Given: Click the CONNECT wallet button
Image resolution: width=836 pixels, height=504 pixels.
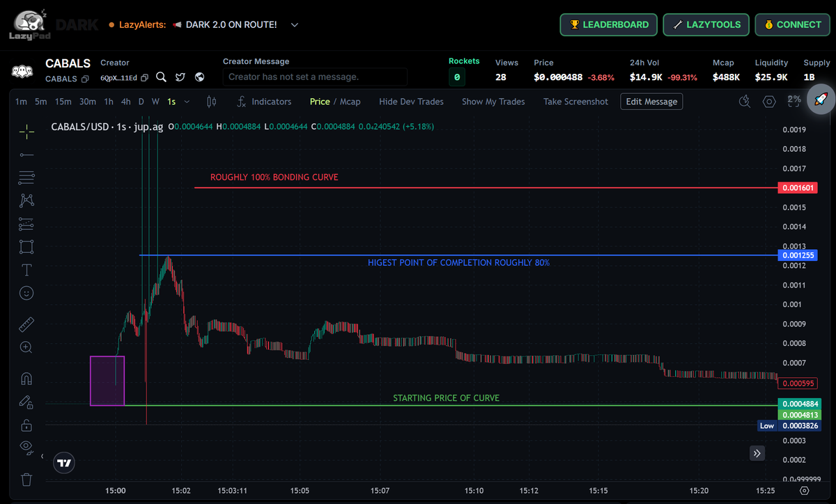Looking at the screenshot, I should 793,24.
